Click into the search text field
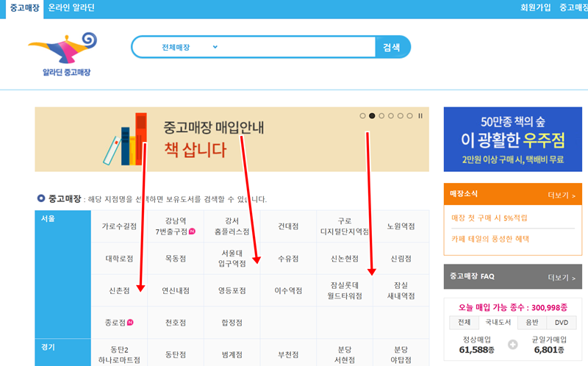Screen dimensions: 588x366 (298, 47)
